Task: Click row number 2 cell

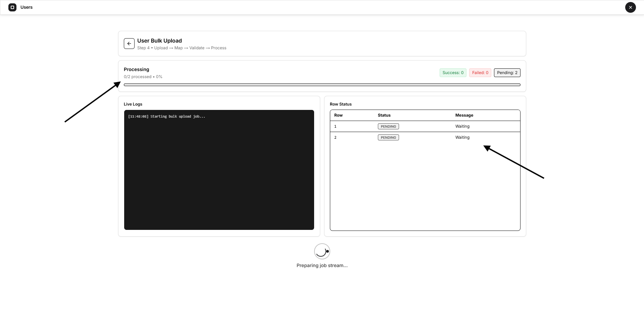Action: 335,137
